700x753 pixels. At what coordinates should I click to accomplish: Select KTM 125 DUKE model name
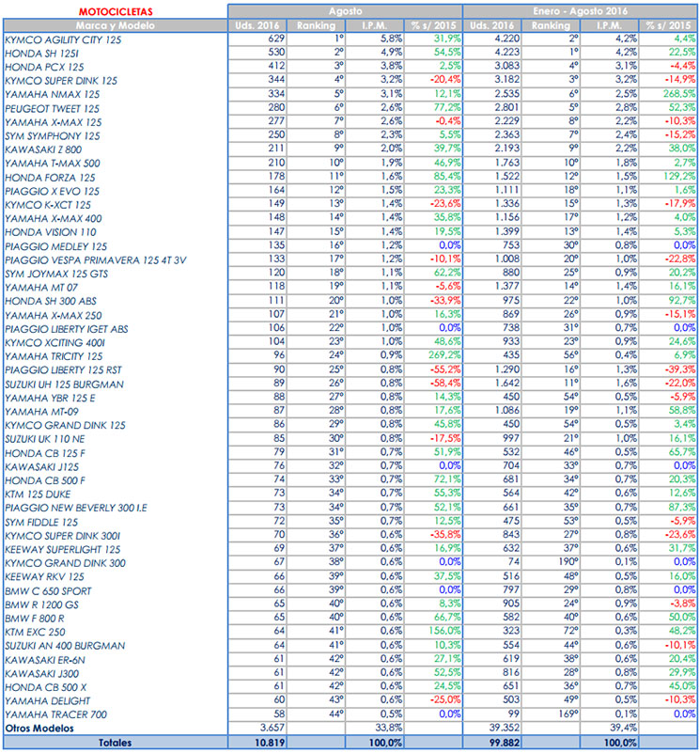pos(38,494)
